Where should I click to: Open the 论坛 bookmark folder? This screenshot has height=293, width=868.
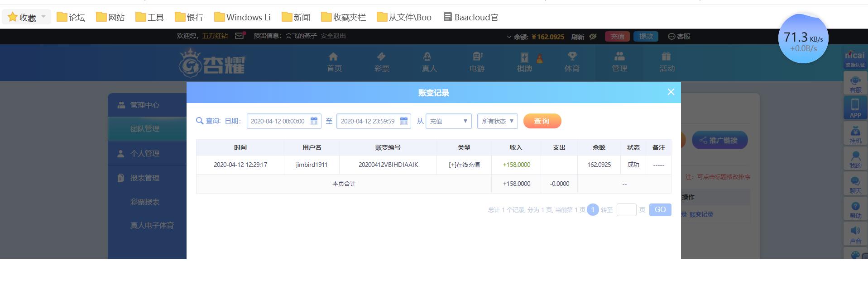[x=71, y=17]
